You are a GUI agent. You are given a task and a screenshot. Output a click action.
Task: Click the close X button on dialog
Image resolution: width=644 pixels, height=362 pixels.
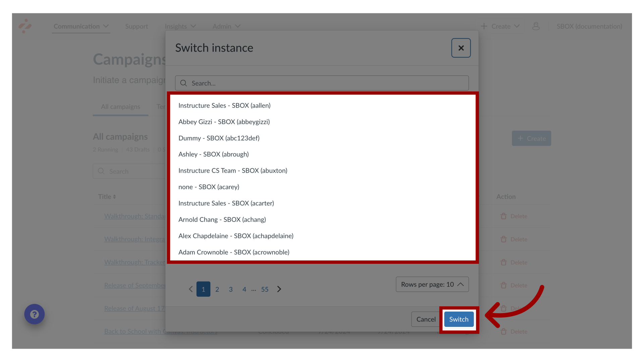[461, 48]
